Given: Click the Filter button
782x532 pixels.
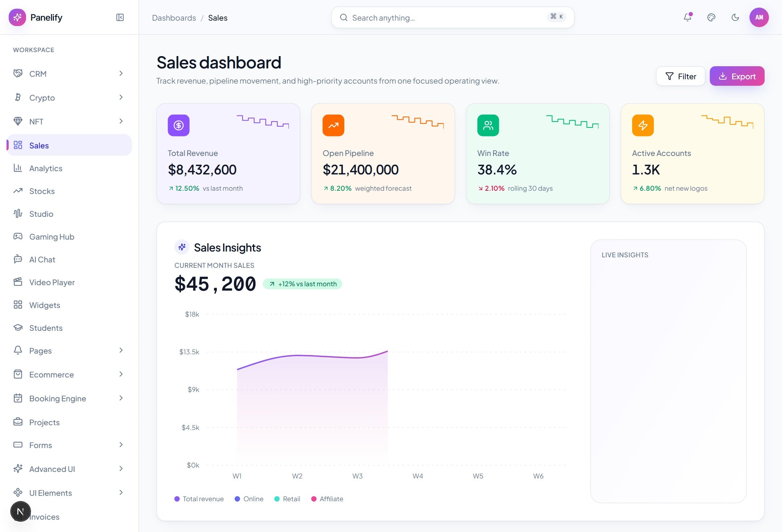Looking at the screenshot, I should tap(681, 76).
